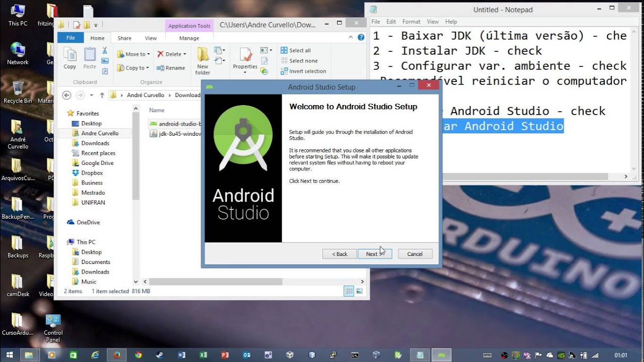644x362 pixels.
Task: Open Notepad File menu
Action: (x=376, y=22)
